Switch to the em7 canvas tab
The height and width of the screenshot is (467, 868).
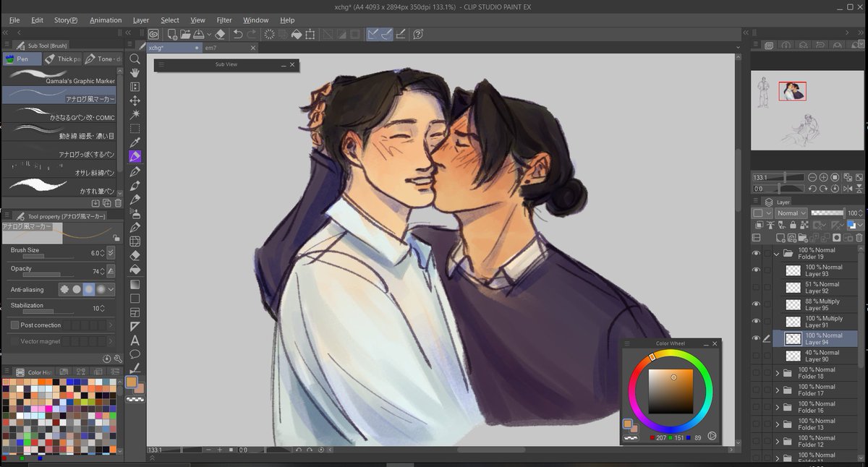click(x=229, y=48)
